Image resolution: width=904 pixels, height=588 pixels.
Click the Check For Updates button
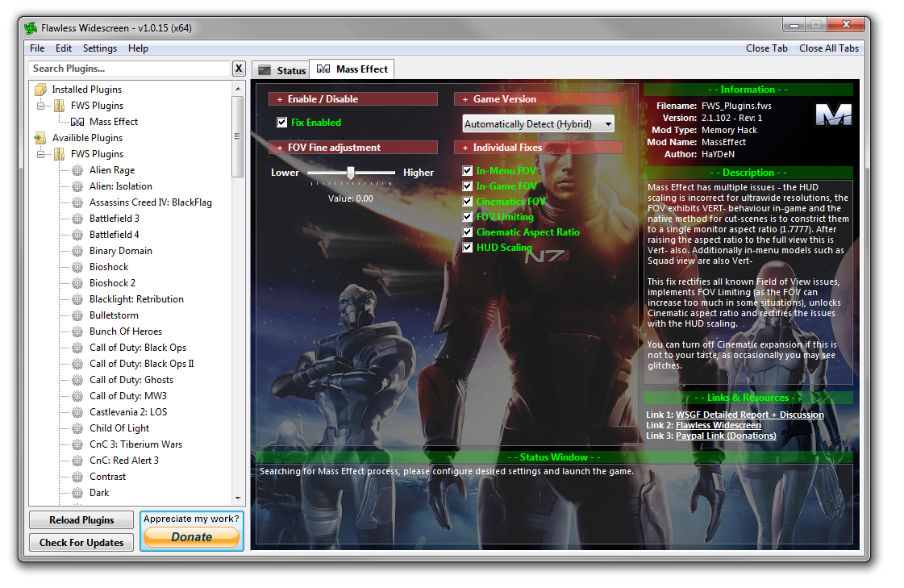[81, 543]
